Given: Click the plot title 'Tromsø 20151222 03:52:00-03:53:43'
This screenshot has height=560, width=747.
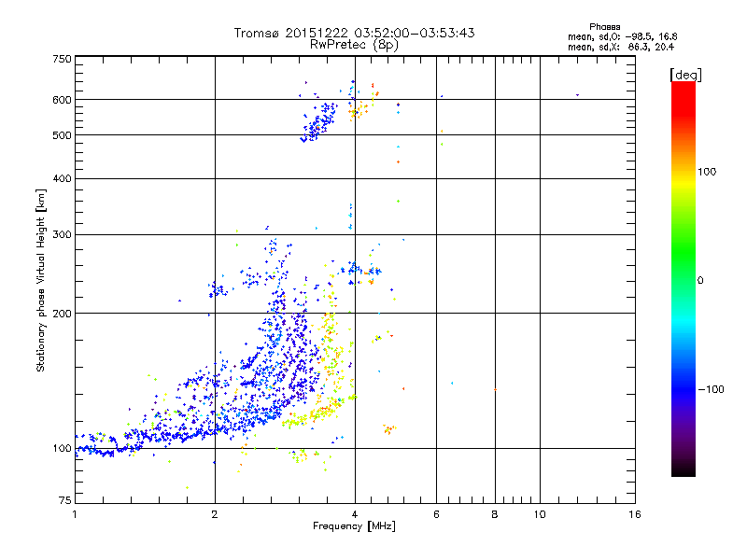Looking at the screenshot, I should pos(354,33).
